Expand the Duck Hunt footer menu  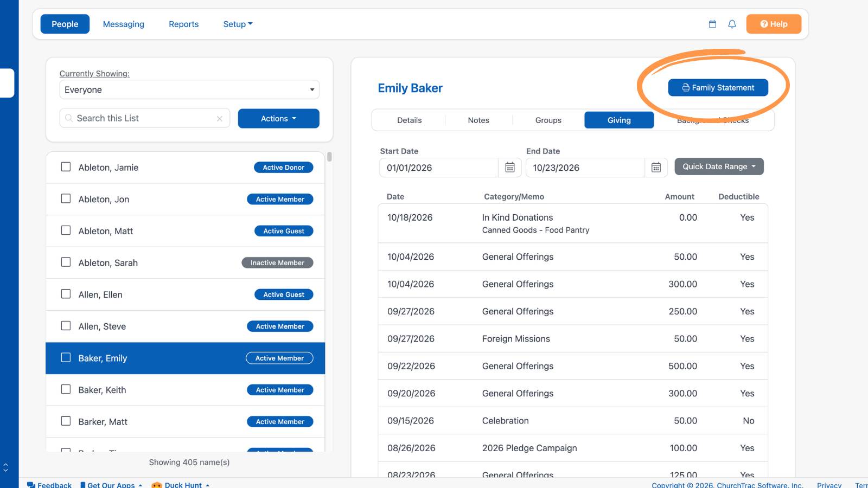pyautogui.click(x=187, y=485)
